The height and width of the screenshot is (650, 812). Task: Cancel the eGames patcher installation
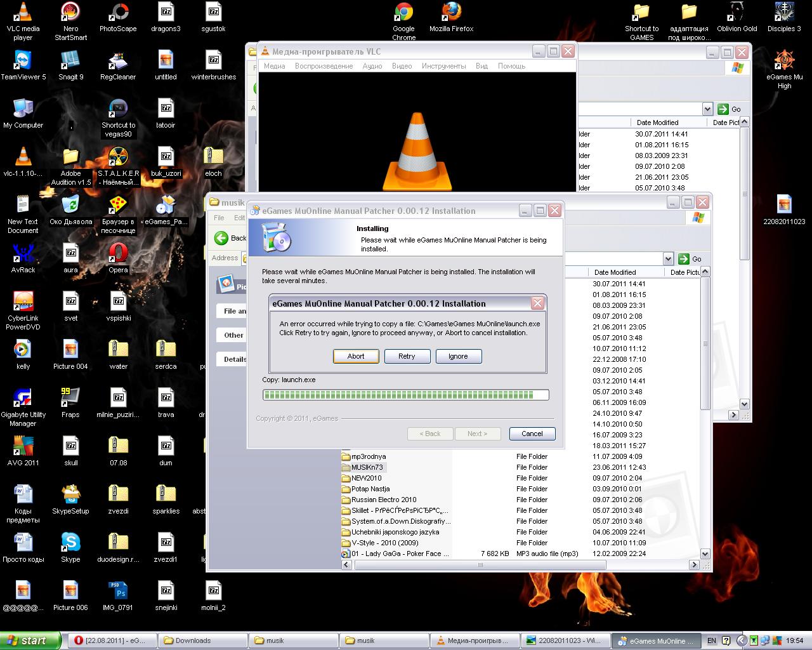click(532, 434)
